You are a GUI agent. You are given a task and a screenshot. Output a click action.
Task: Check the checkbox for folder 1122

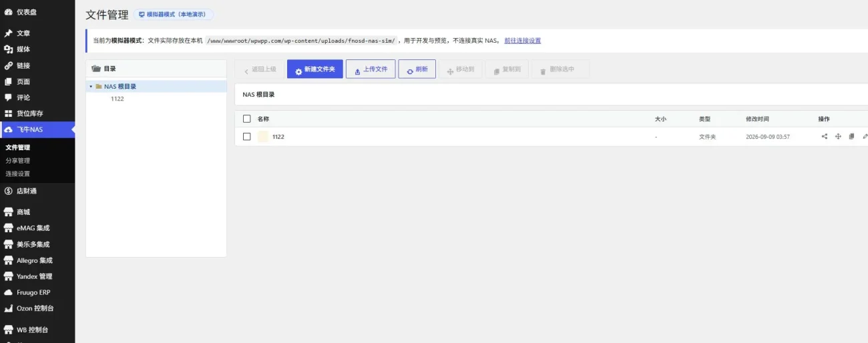pyautogui.click(x=247, y=136)
